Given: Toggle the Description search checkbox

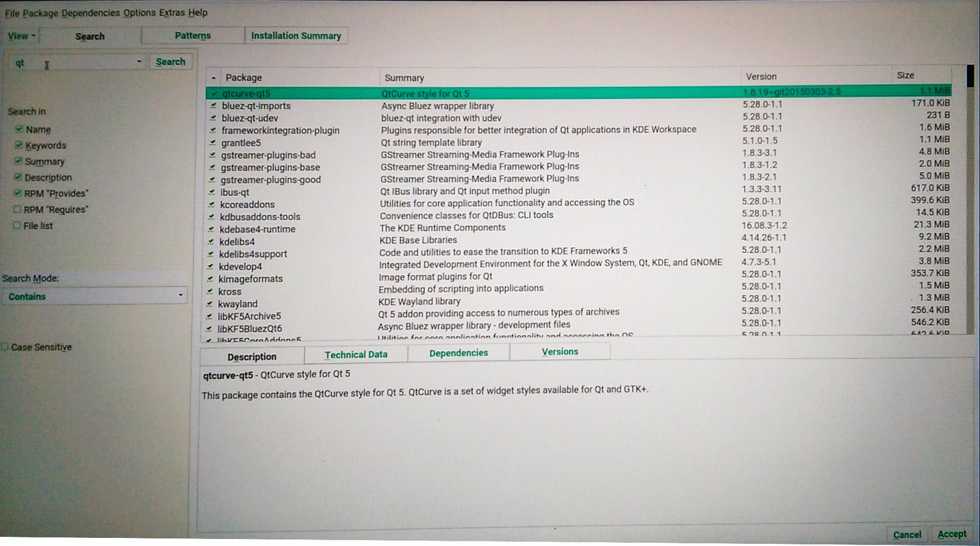Looking at the screenshot, I should (x=18, y=177).
